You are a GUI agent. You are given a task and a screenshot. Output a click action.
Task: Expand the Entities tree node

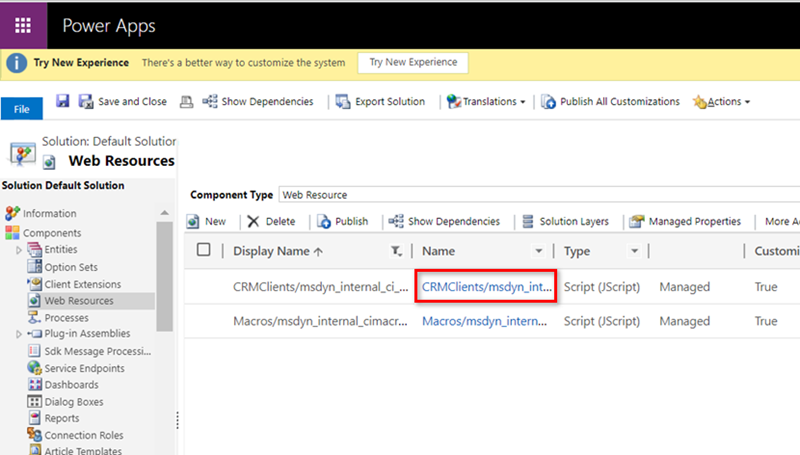(x=19, y=250)
